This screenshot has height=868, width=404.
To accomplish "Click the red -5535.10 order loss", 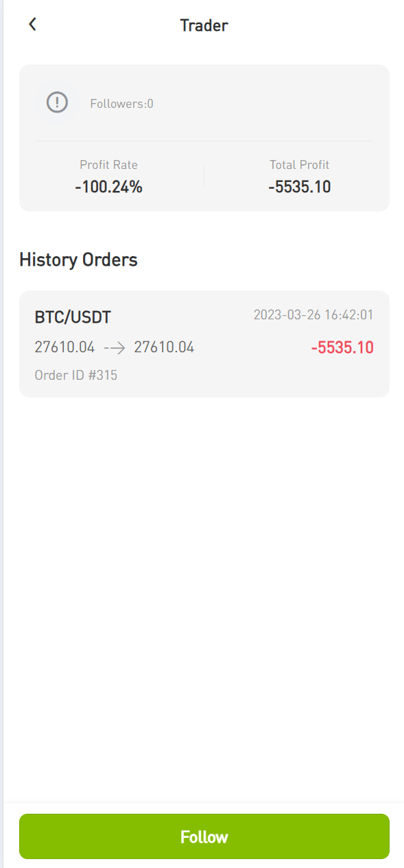I will coord(342,347).
